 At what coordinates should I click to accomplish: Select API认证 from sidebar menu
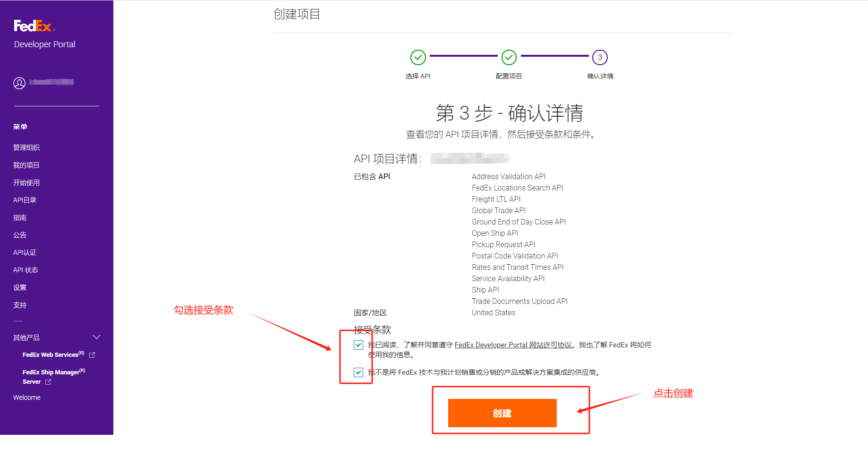[x=25, y=252]
